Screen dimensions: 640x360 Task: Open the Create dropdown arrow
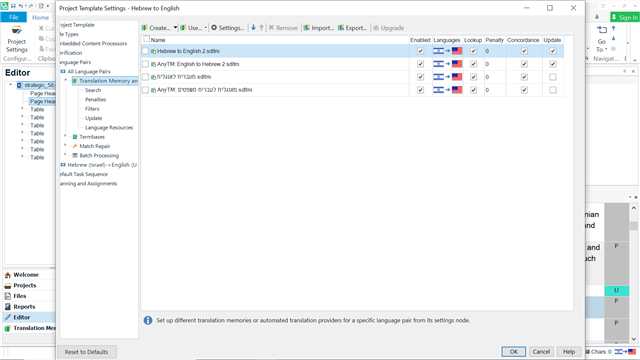(175, 28)
